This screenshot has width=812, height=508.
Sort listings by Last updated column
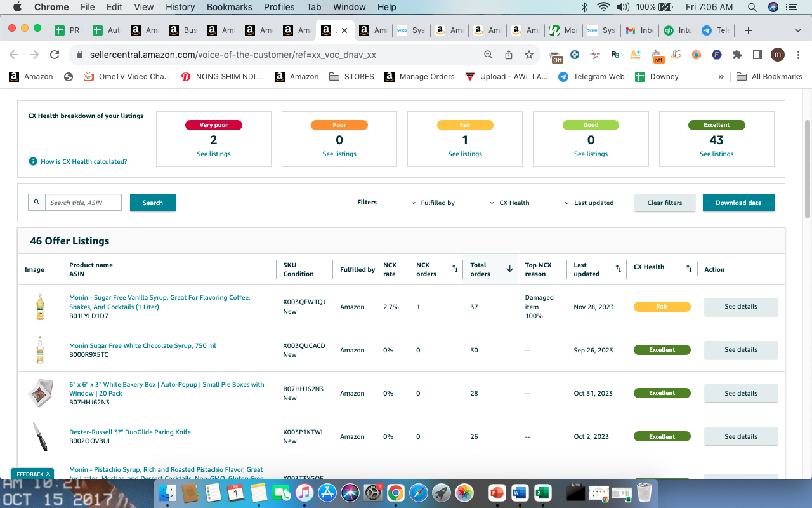(619, 269)
